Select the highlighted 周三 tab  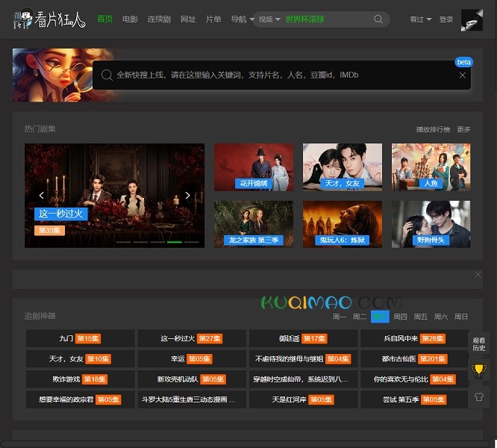click(380, 317)
